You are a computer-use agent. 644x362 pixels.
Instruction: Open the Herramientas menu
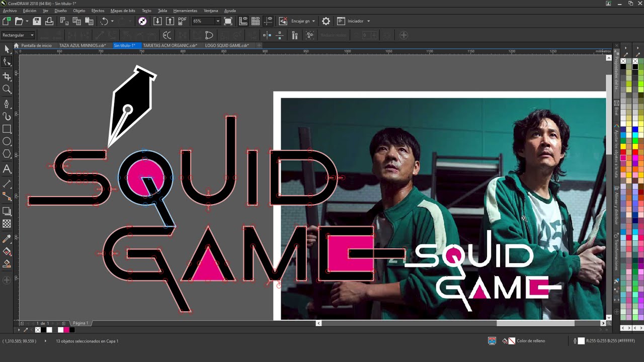[185, 11]
